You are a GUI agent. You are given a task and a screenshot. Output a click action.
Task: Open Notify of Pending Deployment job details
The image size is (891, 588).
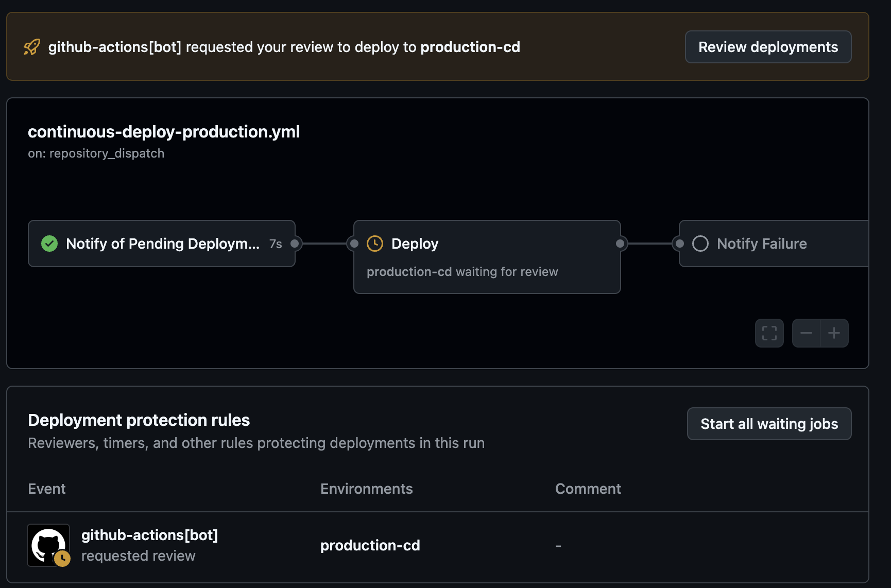click(x=161, y=243)
